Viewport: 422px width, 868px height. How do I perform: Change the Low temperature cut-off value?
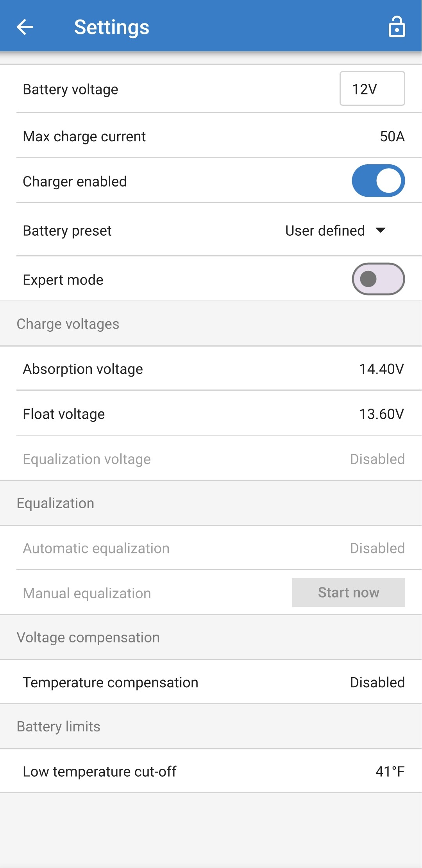(390, 772)
